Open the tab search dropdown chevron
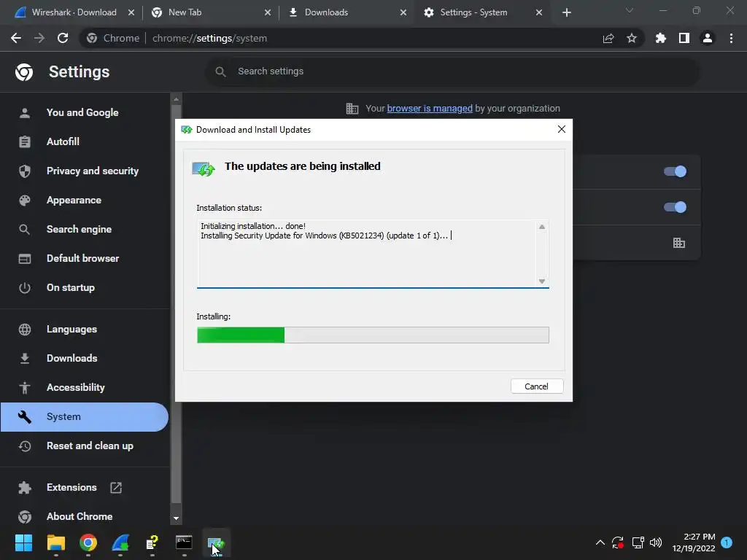The height and width of the screenshot is (560, 747). [630, 10]
